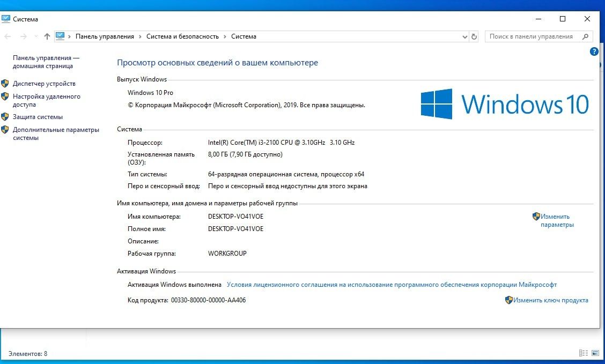The image size is (605, 364).
Task: Switch to large icons view in background window
Action: tap(595, 353)
